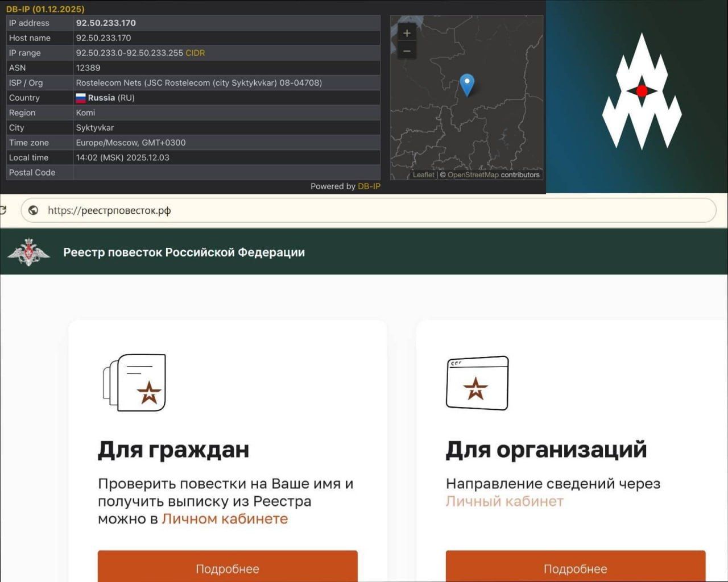Open the DB-IP link after Powered by
The height and width of the screenshot is (582, 728).
coord(369,186)
